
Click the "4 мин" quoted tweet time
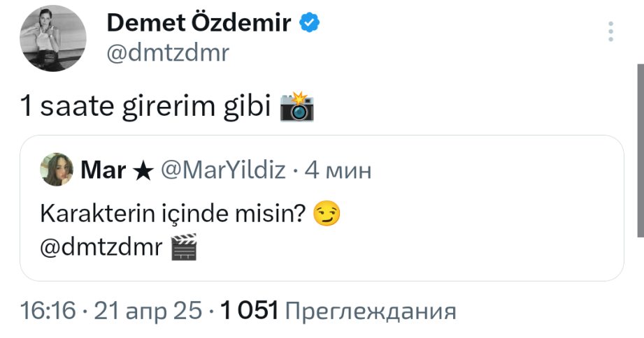pyautogui.click(x=339, y=170)
